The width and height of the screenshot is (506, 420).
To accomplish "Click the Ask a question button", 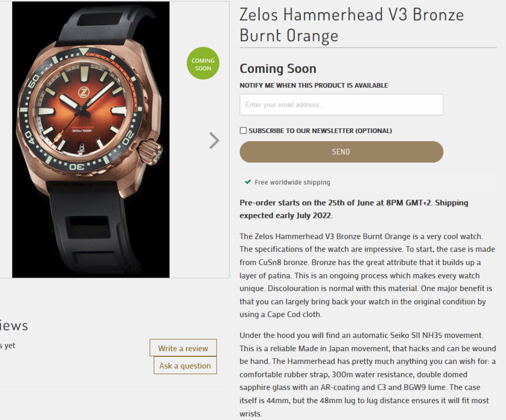I will [185, 366].
